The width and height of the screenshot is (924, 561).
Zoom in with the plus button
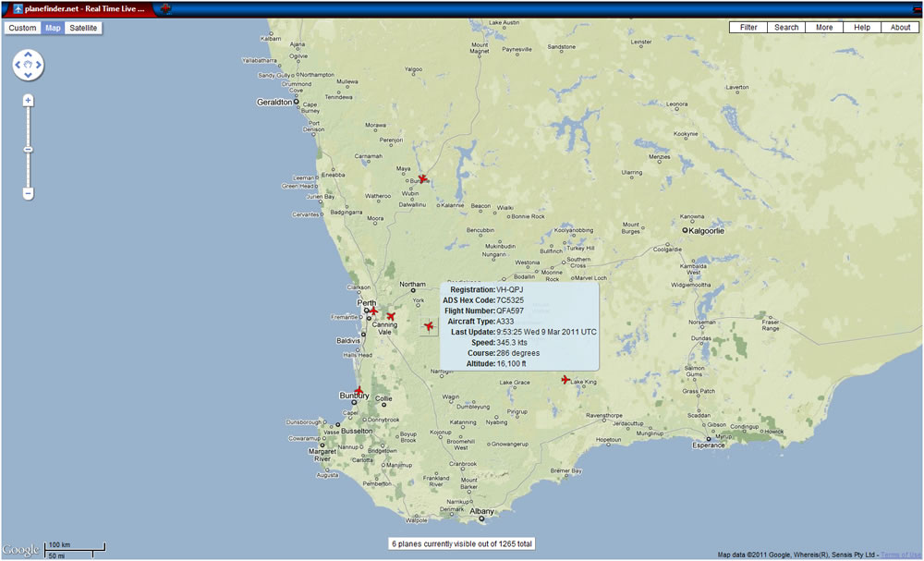28,100
